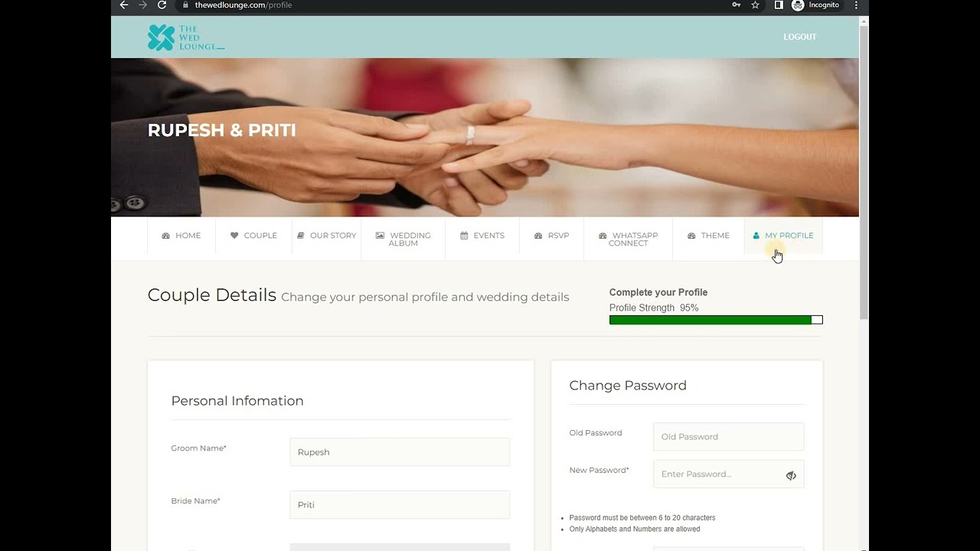Select the Wedding Album tab
980x551 pixels.
[403, 240]
